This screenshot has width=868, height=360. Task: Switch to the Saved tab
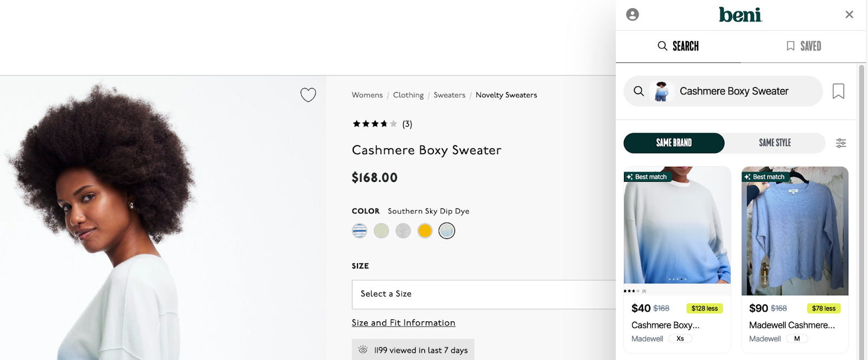804,46
